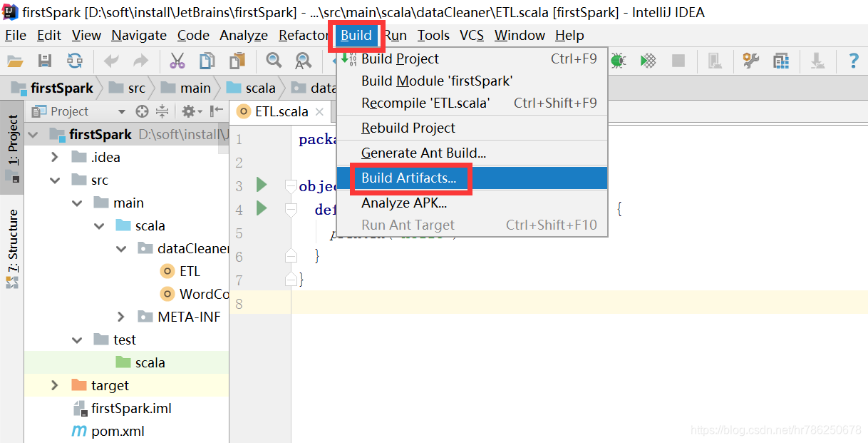Click the Copy icon in the toolbar
868x443 pixels.
207,61
